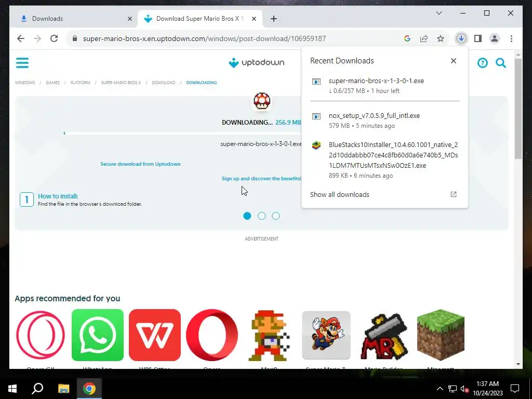
Task: Go forward with the forward arrow
Action: coord(37,38)
